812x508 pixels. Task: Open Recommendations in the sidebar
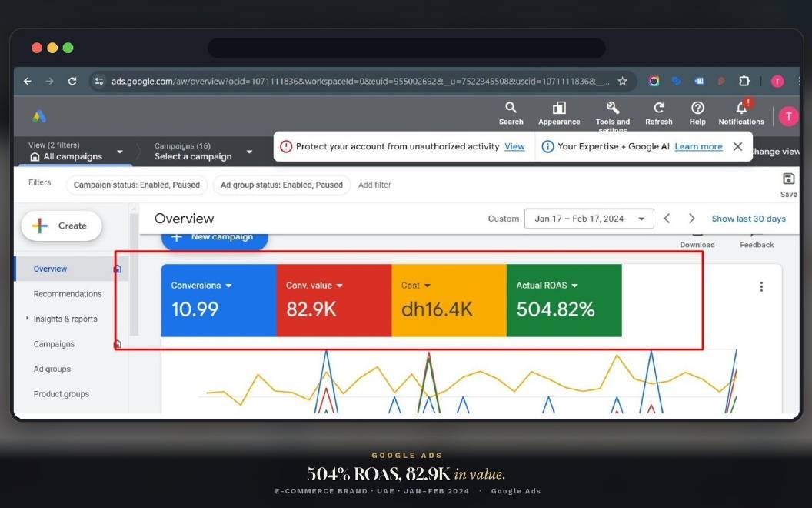68,294
